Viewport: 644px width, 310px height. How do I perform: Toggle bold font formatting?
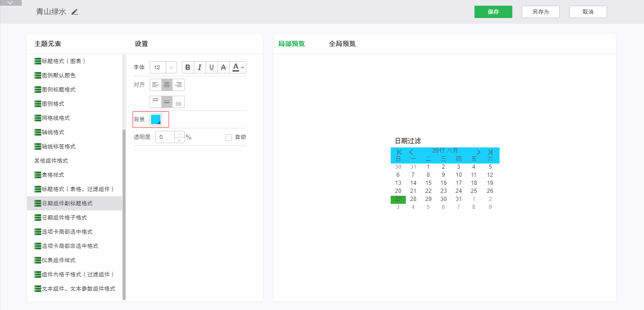pos(188,67)
